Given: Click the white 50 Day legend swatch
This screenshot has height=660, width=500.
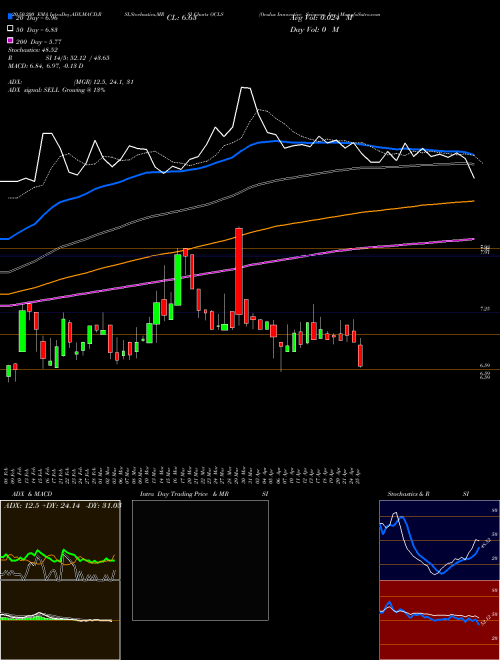Looking at the screenshot, I should click(x=10, y=29).
